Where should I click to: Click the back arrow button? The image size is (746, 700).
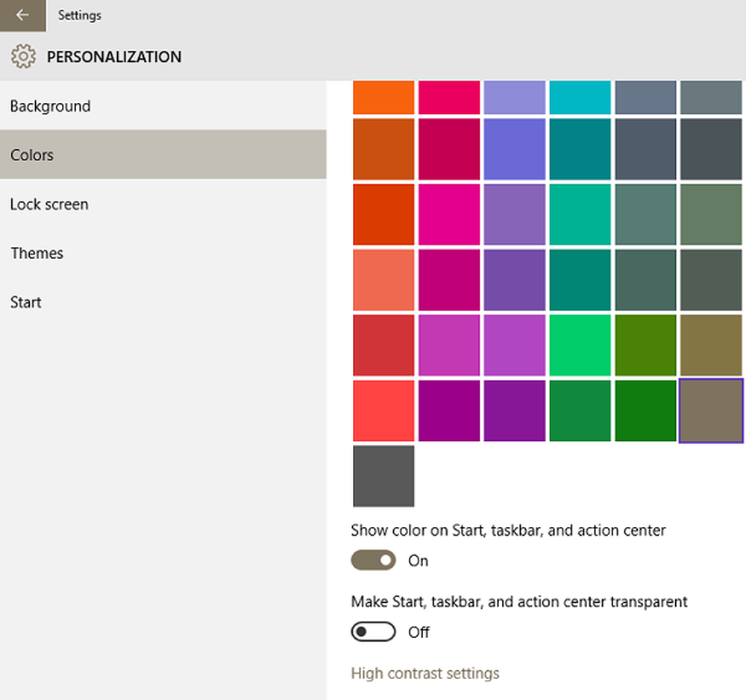pos(22,15)
